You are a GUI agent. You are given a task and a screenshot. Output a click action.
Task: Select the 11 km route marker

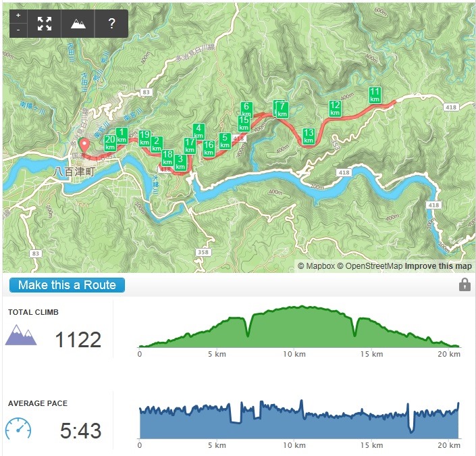(375, 95)
